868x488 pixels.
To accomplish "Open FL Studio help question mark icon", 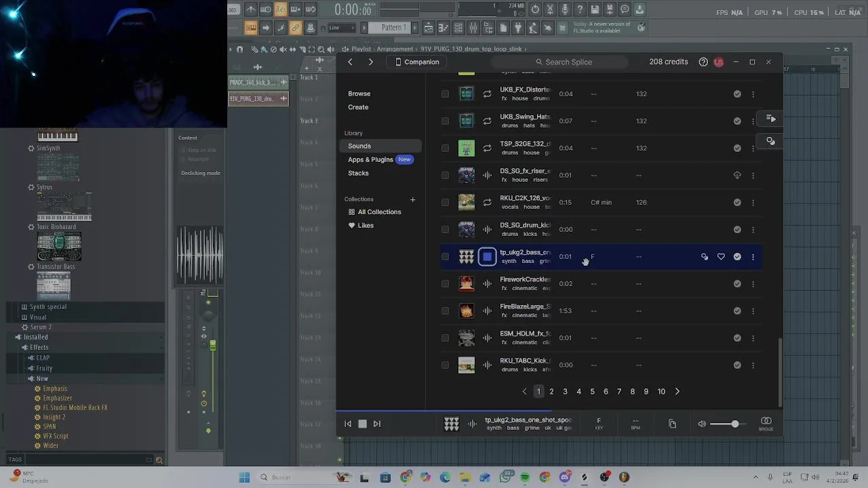I will click(x=580, y=9).
